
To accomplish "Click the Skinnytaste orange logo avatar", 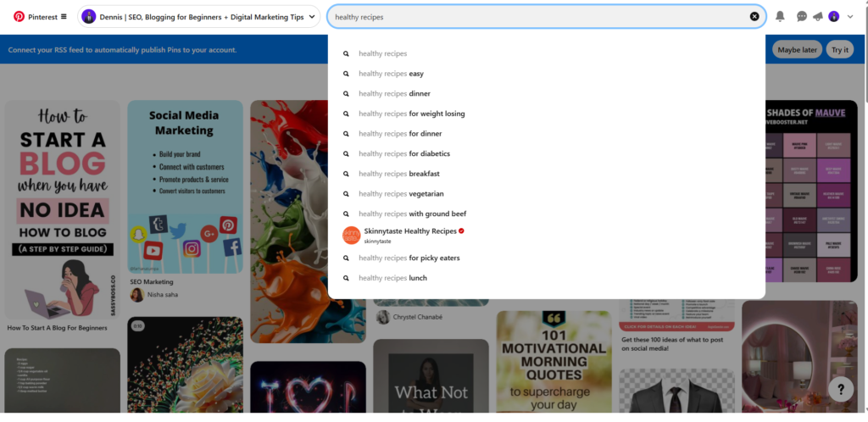I will coord(351,236).
